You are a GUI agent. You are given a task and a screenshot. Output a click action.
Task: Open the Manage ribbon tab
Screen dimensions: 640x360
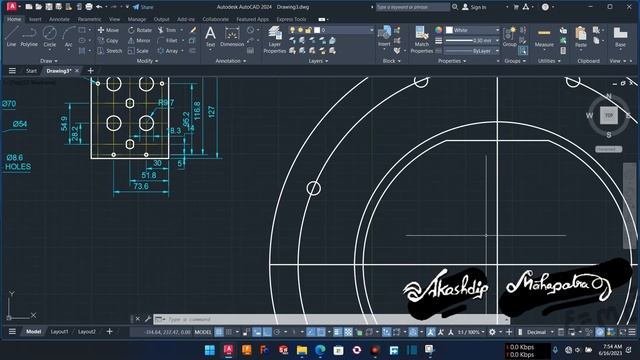pos(137,19)
